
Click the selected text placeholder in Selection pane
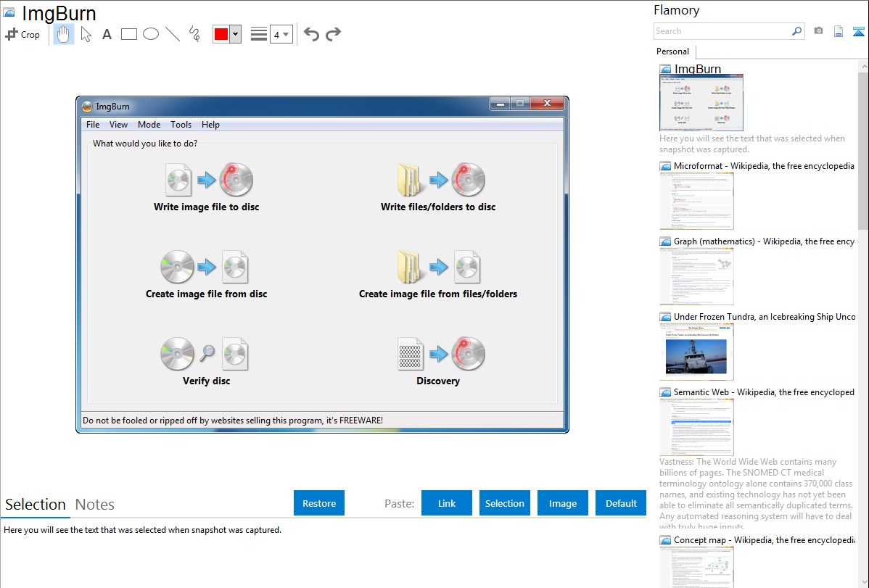[142, 530]
